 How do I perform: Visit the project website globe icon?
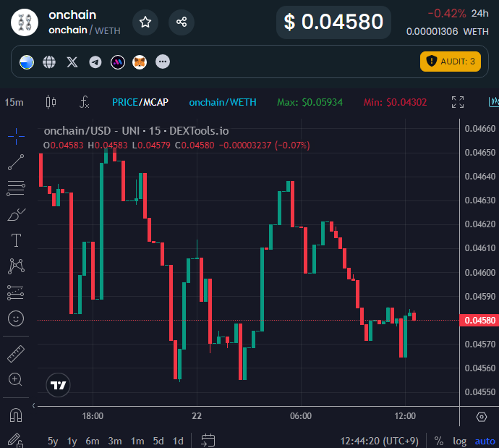click(x=49, y=62)
